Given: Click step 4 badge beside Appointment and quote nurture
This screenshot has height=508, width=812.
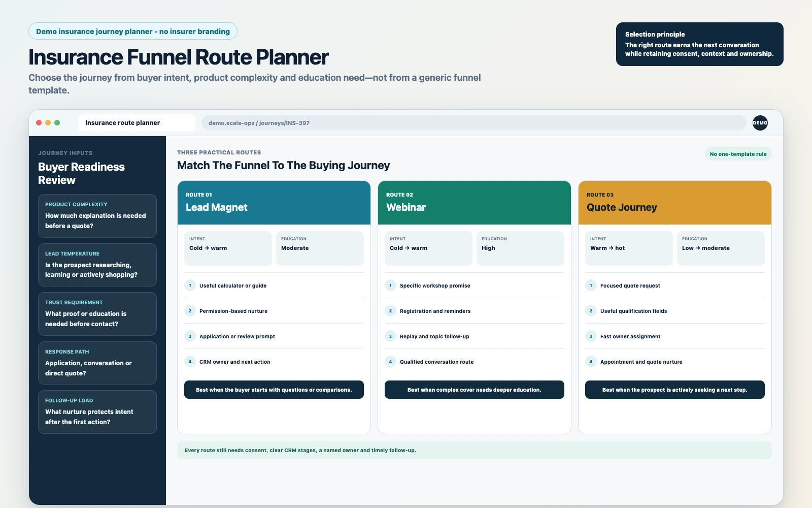Looking at the screenshot, I should coord(591,362).
